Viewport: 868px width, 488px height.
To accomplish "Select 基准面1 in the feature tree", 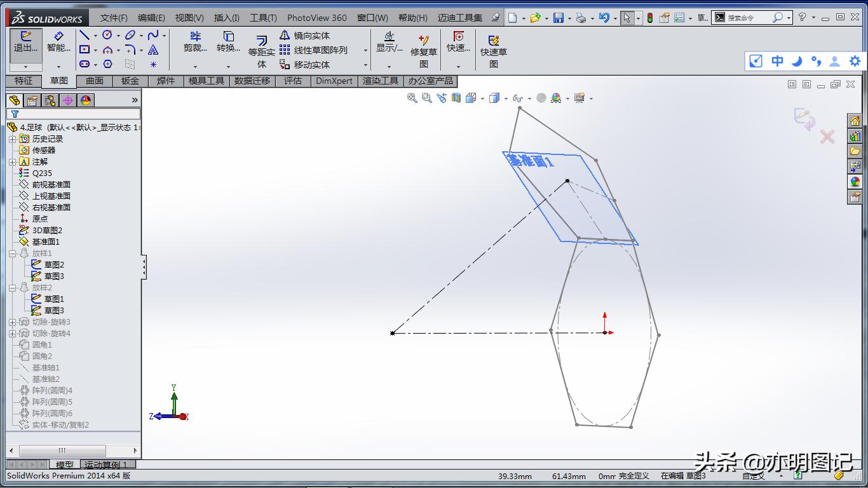I will coord(46,242).
